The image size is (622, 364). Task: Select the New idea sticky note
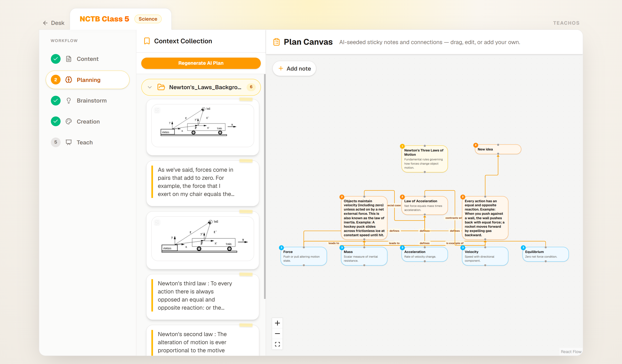coord(498,149)
